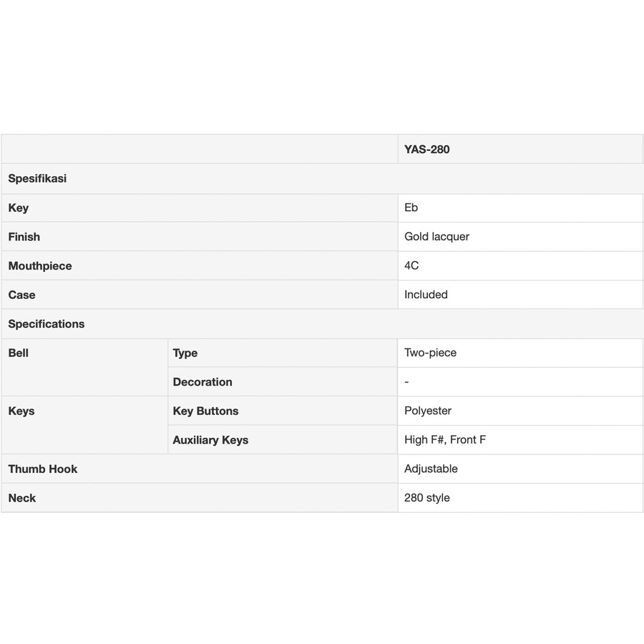
Task: Click the Decoration sub-label
Action: pyautogui.click(x=203, y=382)
